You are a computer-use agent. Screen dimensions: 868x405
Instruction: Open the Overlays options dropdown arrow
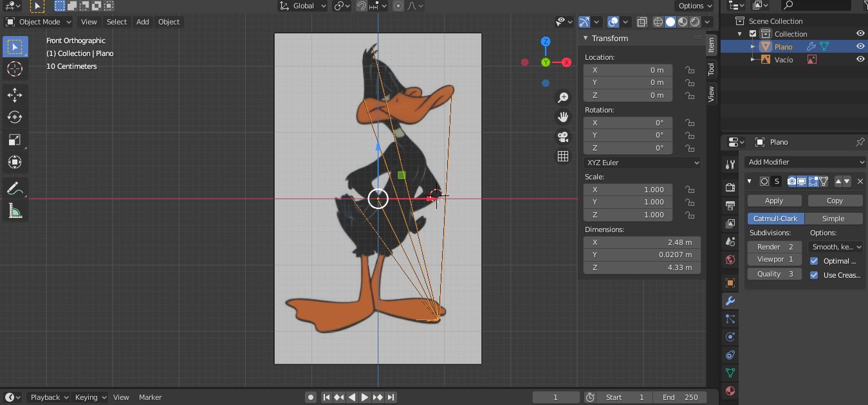pyautogui.click(x=625, y=22)
